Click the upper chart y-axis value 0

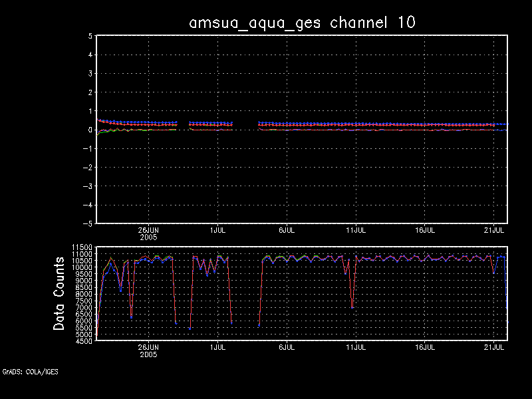[90, 130]
